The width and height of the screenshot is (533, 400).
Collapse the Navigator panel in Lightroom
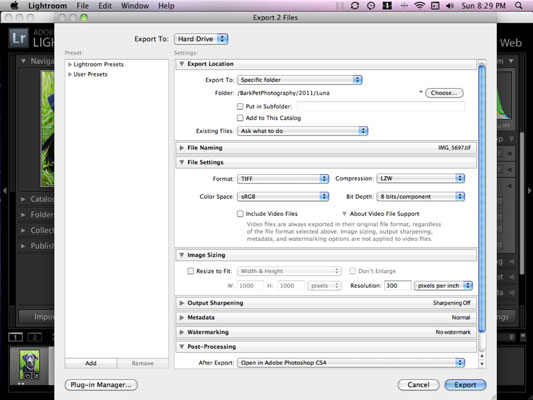pos(23,61)
